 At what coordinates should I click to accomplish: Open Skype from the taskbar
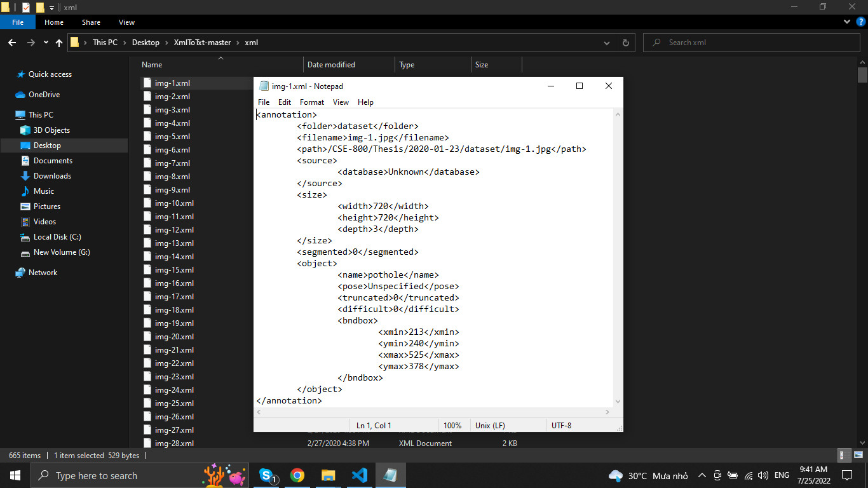tap(266, 475)
